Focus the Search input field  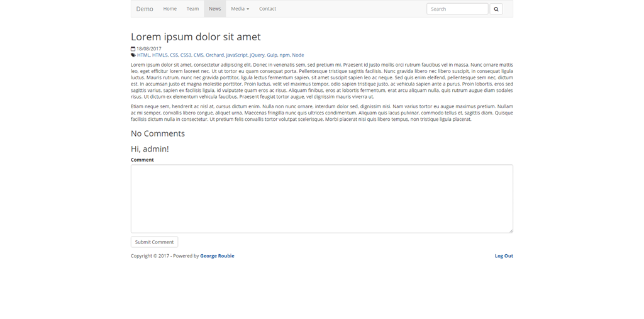pos(457,9)
